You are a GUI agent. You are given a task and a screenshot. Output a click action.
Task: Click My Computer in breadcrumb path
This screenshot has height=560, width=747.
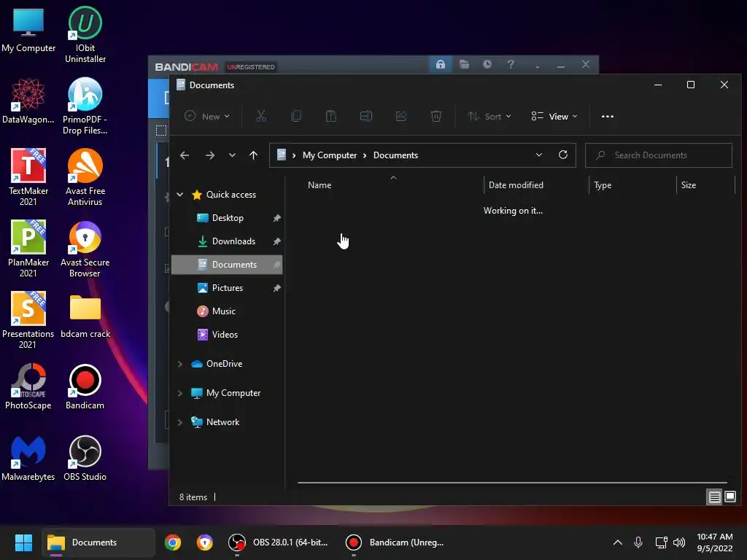330,155
